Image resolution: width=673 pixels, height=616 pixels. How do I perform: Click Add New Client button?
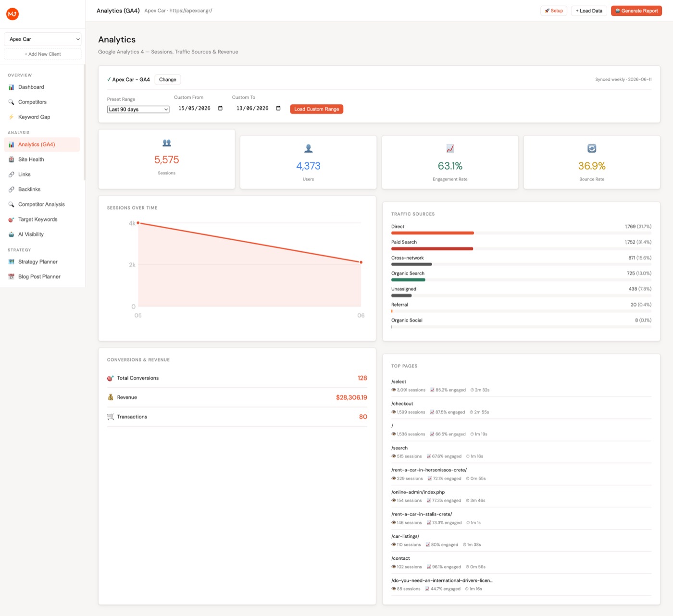pos(42,54)
